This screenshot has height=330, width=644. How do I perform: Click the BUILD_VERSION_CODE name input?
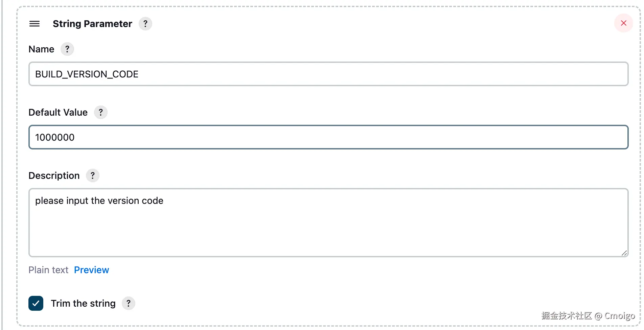(328, 74)
